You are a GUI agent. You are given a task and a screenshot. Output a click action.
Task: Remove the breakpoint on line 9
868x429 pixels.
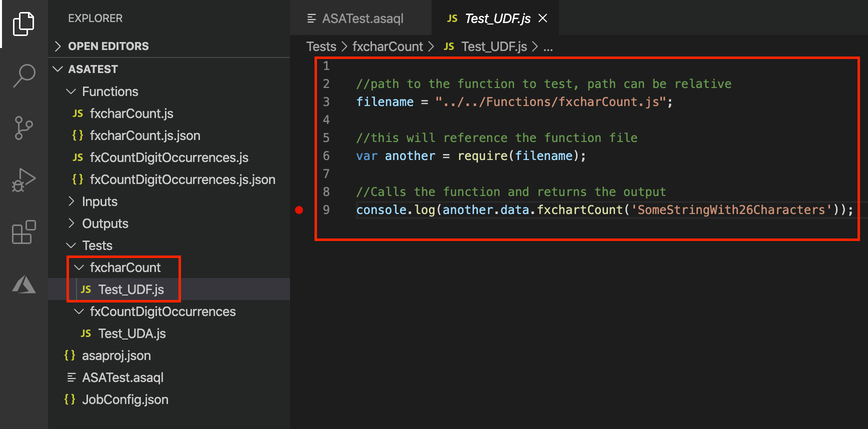299,210
